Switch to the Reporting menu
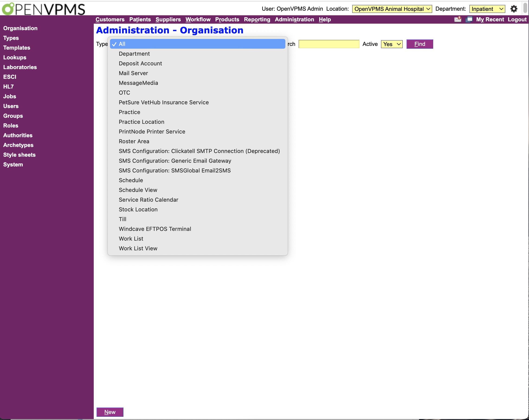Viewport: 529px width, 420px height. [x=257, y=20]
